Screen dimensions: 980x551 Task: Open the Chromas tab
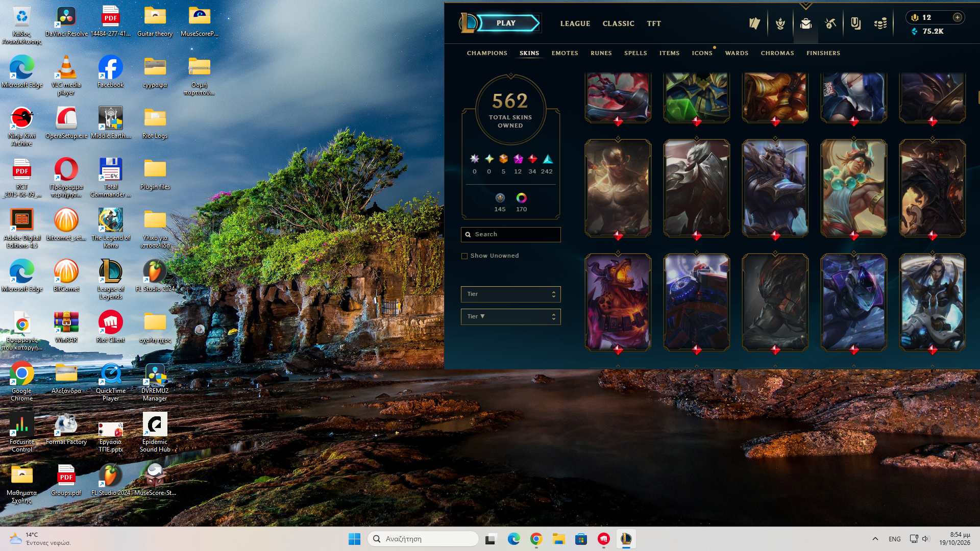[777, 53]
